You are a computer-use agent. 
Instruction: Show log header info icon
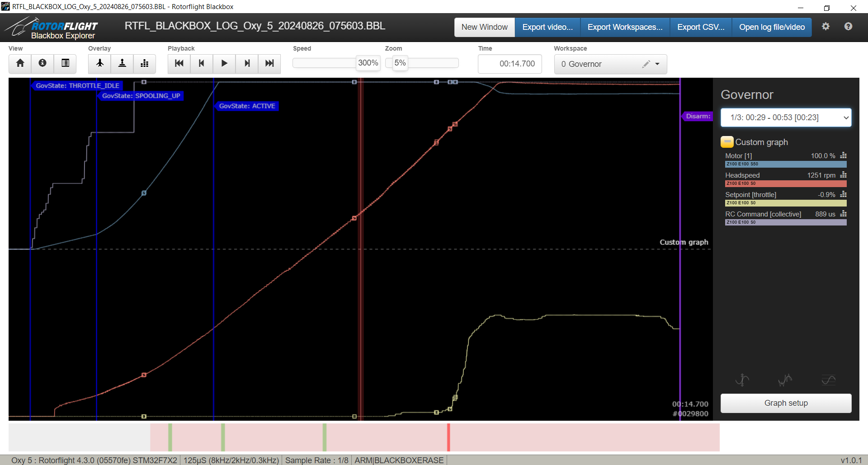[42, 63]
